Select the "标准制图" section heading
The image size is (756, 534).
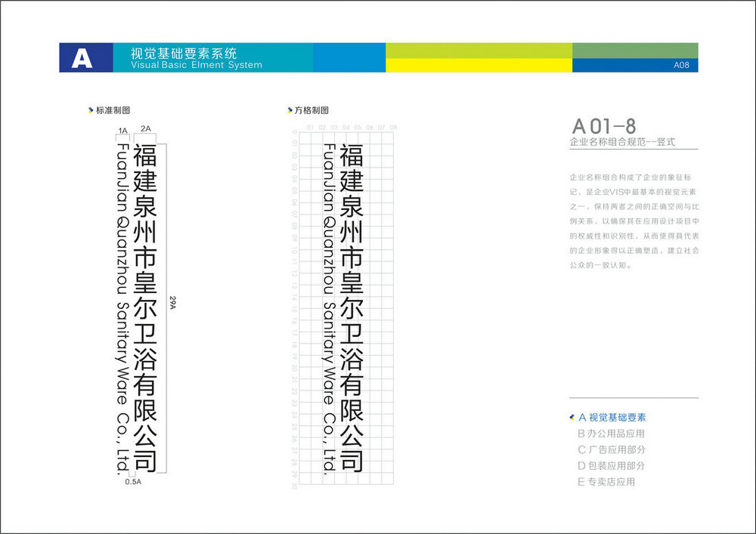[x=113, y=110]
